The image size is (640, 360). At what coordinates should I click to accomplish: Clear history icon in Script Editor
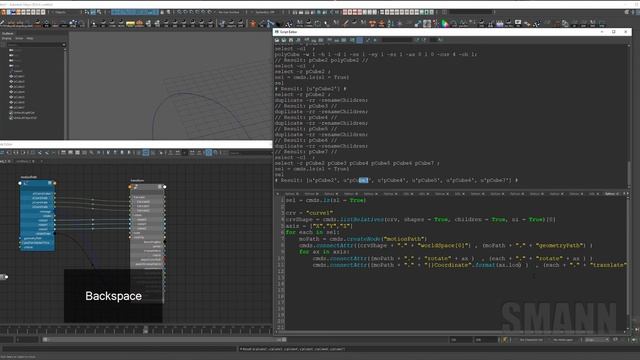[x=307, y=40]
